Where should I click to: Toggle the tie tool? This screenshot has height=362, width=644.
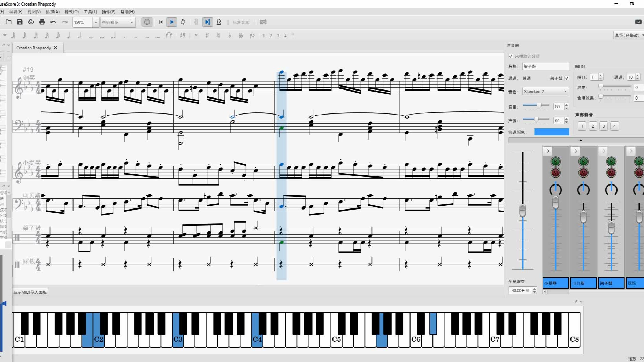click(x=169, y=35)
